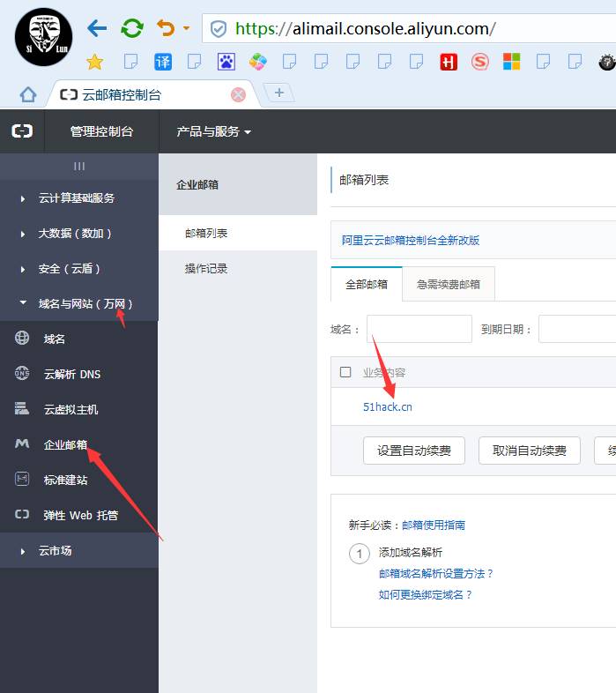
Task: Open the 如何更换绑定域名？ link
Action: tap(425, 595)
